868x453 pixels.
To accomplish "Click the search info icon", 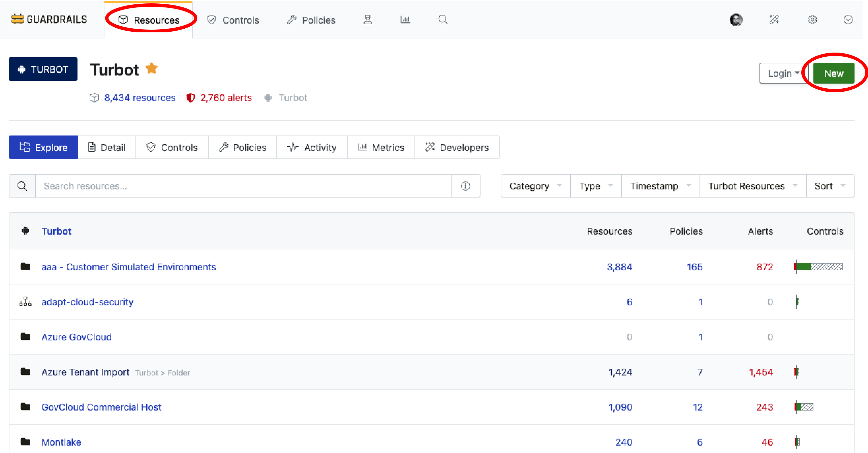I will click(465, 186).
